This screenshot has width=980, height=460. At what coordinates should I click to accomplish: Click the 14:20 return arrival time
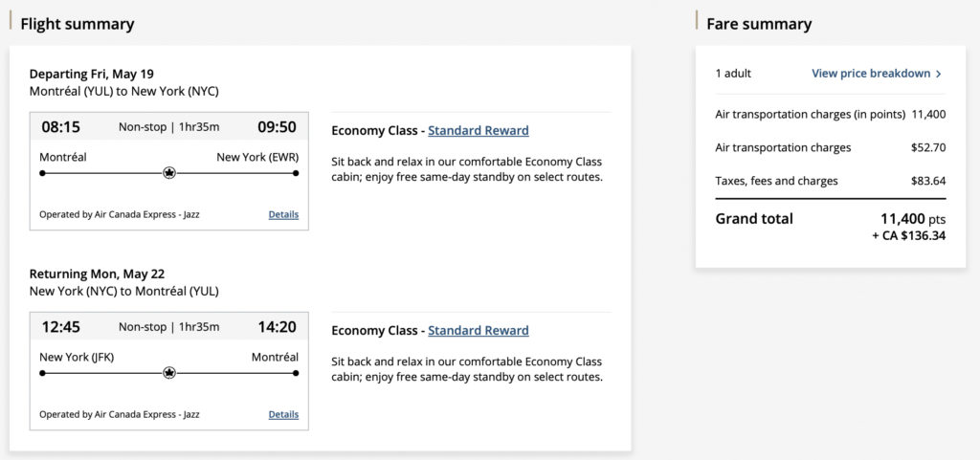pos(277,326)
